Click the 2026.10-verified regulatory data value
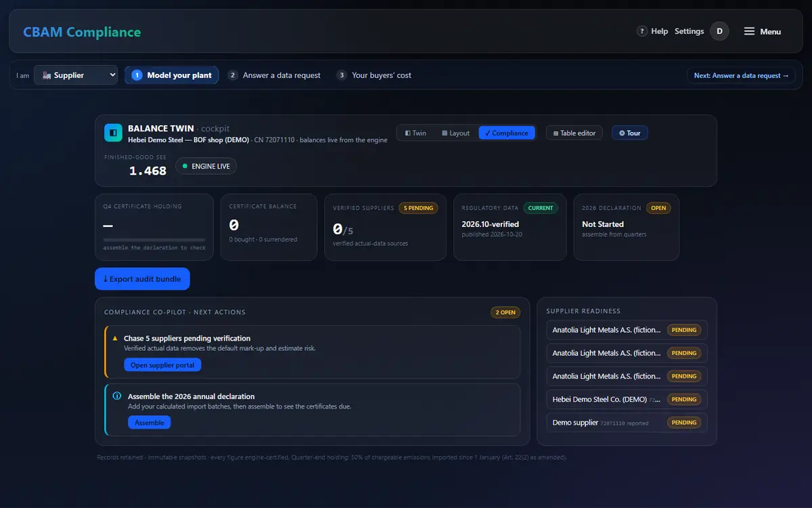The width and height of the screenshot is (812, 508). coord(491,224)
